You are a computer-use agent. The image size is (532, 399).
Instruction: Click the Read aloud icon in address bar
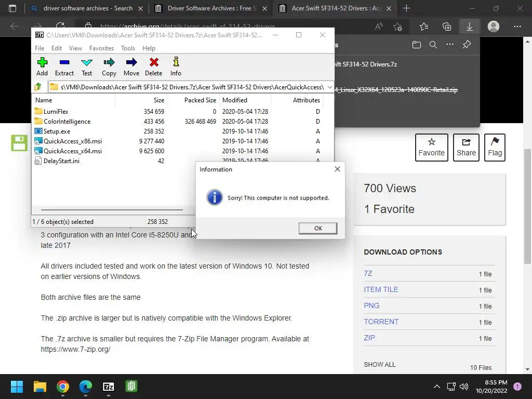coord(379,26)
